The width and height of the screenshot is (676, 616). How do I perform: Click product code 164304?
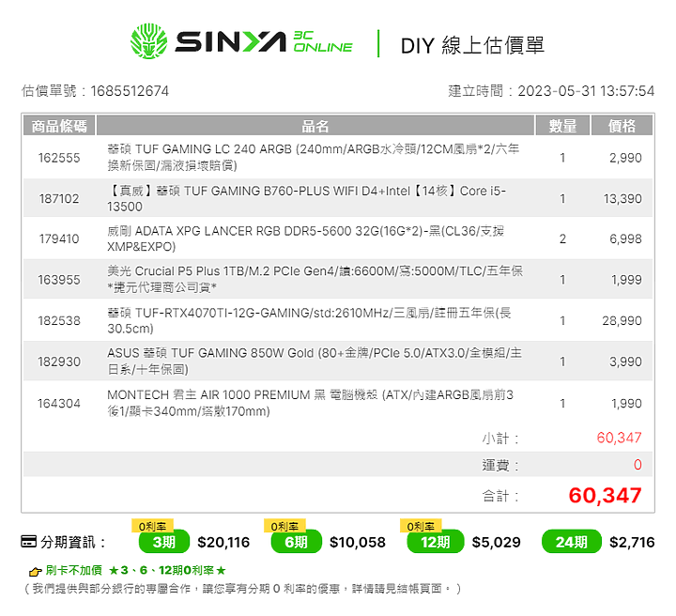pyautogui.click(x=59, y=404)
